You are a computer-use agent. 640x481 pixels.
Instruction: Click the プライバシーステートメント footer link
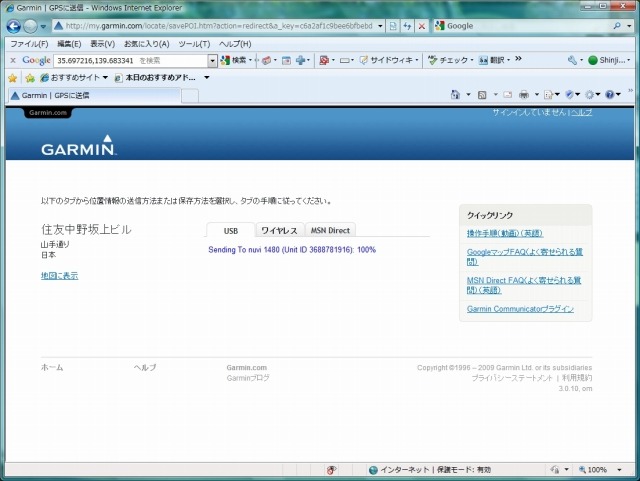pyautogui.click(x=512, y=378)
